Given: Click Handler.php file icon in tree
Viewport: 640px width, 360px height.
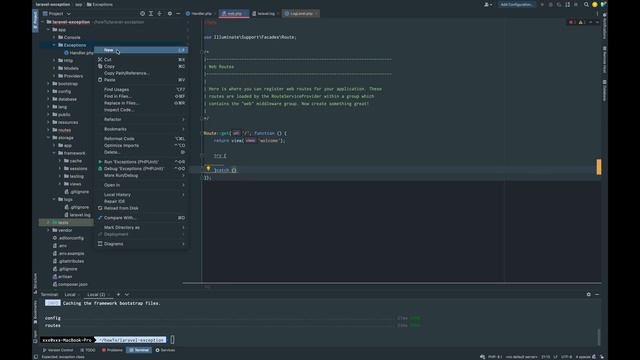Looking at the screenshot, I should [x=66, y=53].
